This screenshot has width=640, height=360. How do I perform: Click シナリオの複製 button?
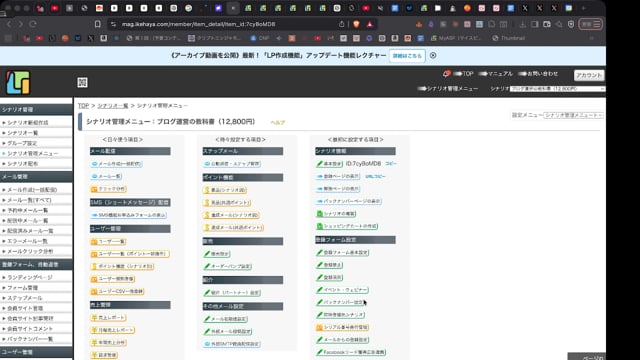(336, 214)
